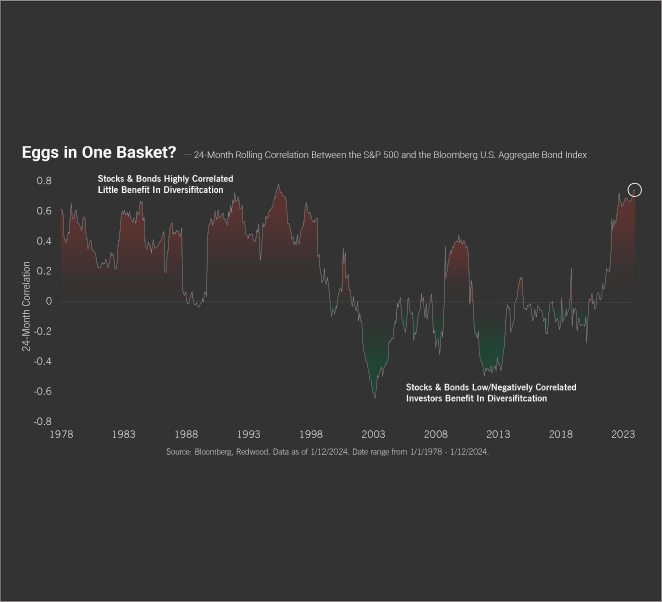Click the y-axis label '24-Month Correlation'
Viewport: 662px width, 602px height.
pos(26,306)
